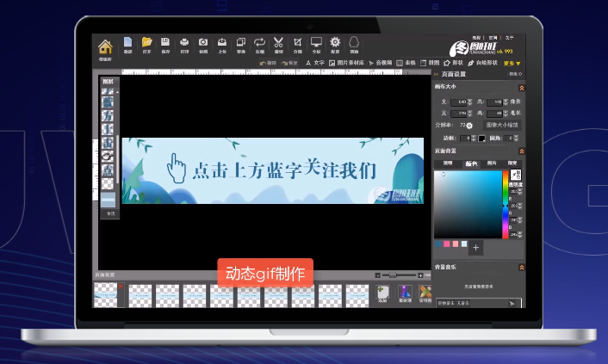The width and height of the screenshot is (608, 364).
Task: Click the canvas height pixels field
Action: (x=495, y=102)
